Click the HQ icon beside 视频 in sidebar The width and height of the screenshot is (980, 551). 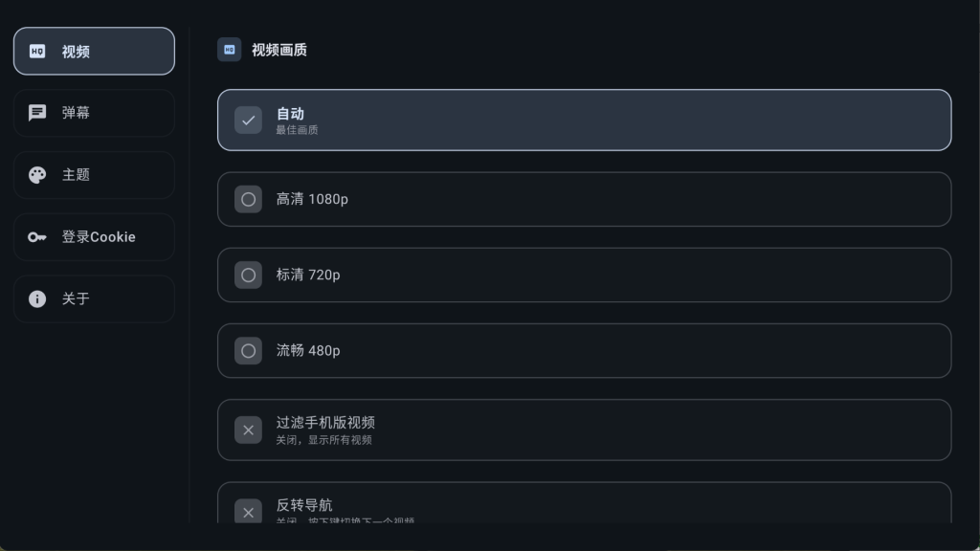[x=37, y=52]
